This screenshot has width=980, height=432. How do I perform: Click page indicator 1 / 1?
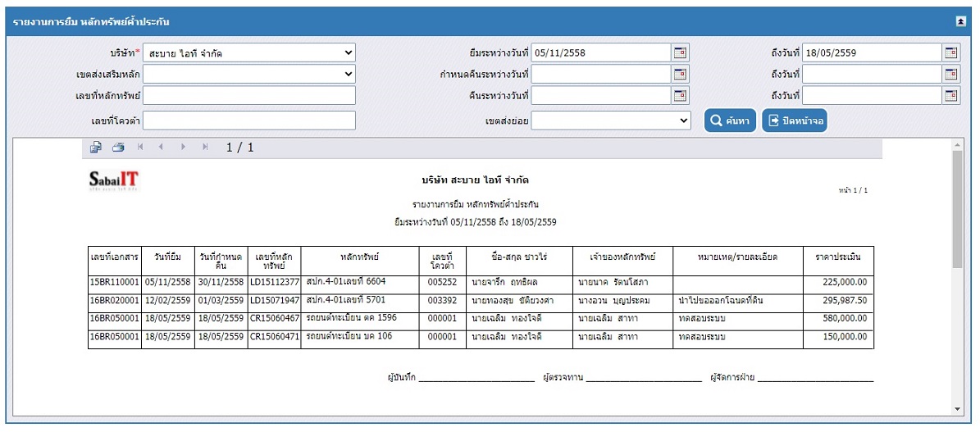pyautogui.click(x=240, y=148)
